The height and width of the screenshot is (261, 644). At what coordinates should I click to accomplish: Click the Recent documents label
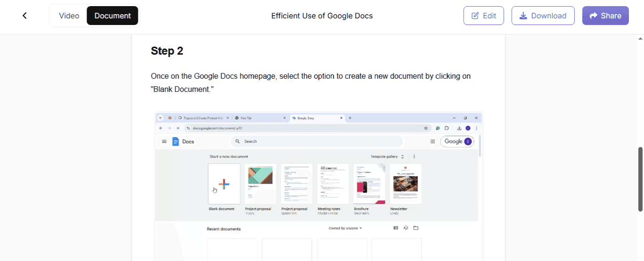224,229
